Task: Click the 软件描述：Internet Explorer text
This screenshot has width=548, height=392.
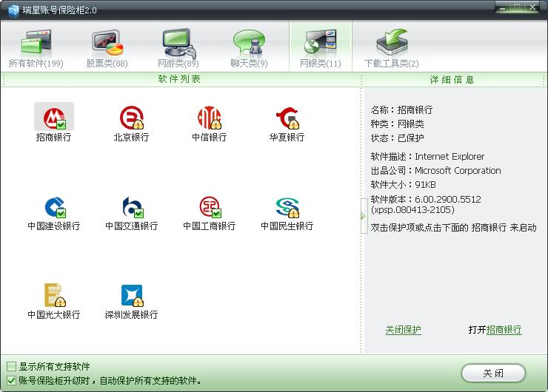Action: (x=427, y=156)
